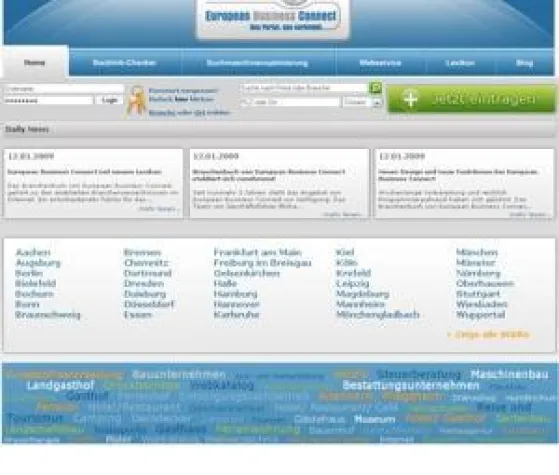
Task: Click the Login button
Action: coord(109,101)
